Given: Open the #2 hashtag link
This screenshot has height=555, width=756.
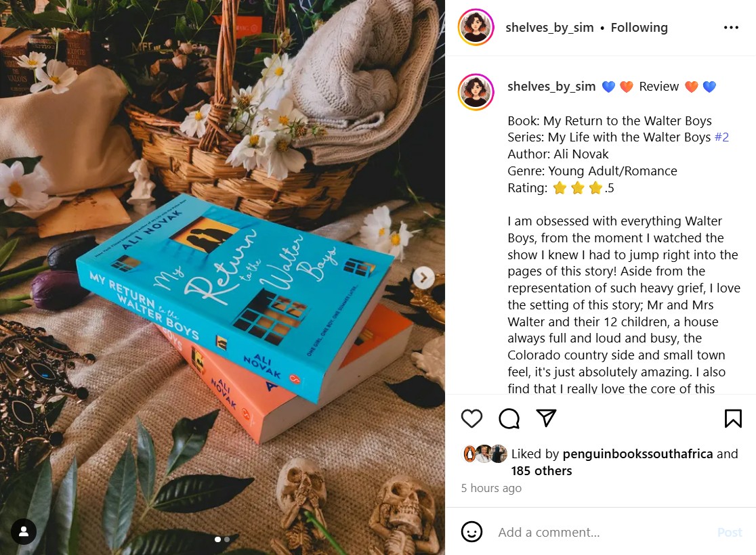Looking at the screenshot, I should coord(721,137).
